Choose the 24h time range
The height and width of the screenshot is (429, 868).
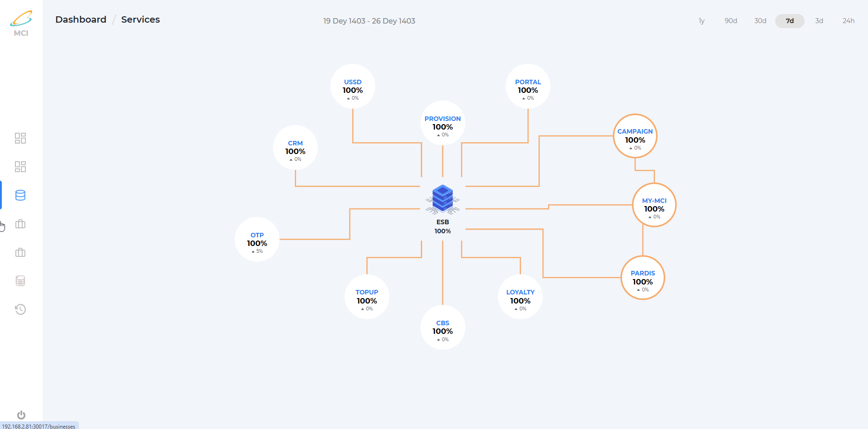pyautogui.click(x=848, y=21)
